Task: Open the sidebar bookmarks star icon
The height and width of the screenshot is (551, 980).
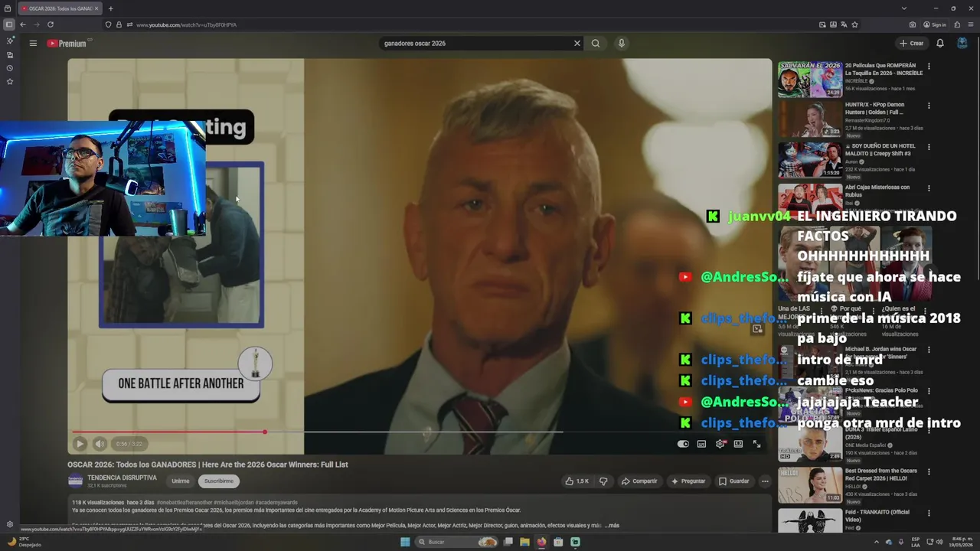Action: pos(10,81)
